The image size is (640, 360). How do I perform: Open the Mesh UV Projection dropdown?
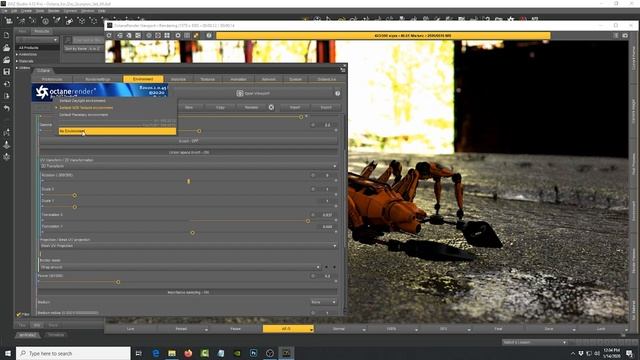[189, 246]
